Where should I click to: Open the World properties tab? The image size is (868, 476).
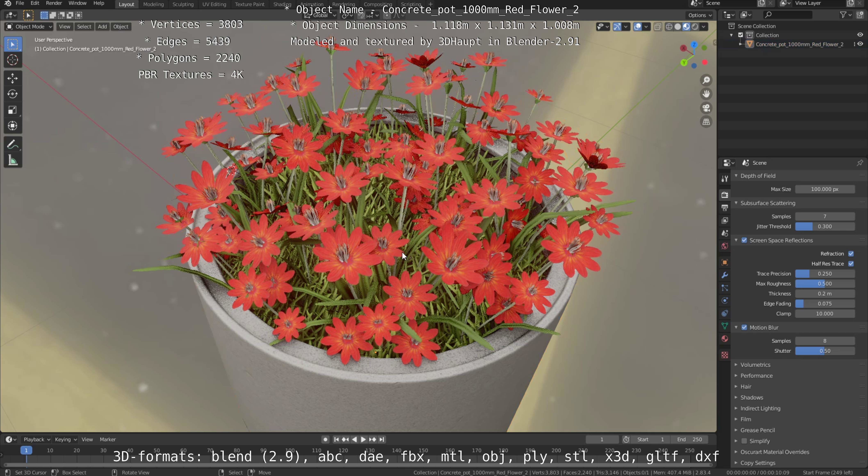(x=724, y=246)
